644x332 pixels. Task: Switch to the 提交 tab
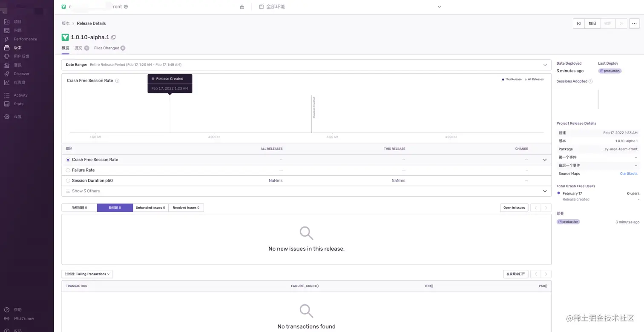tap(81, 48)
